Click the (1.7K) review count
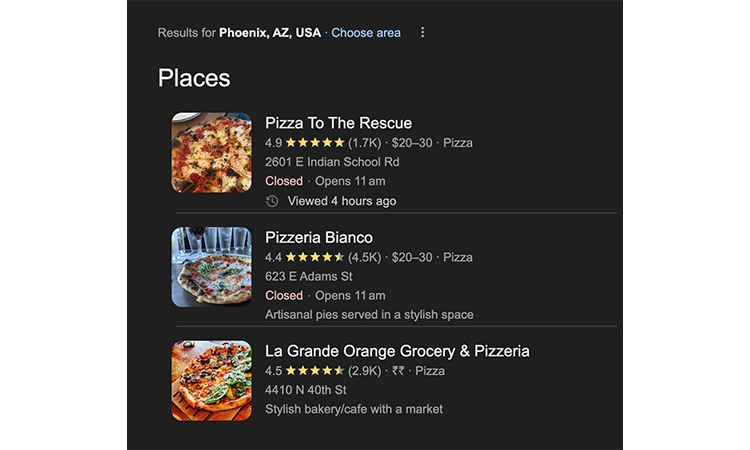 365,143
